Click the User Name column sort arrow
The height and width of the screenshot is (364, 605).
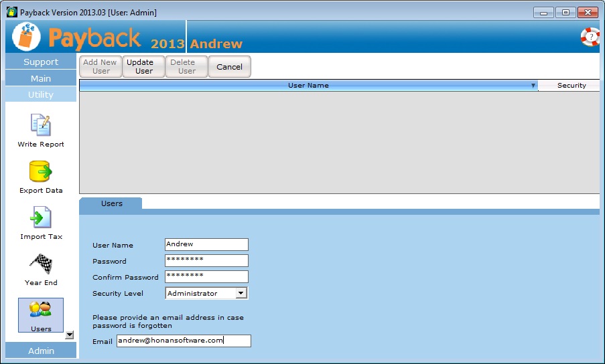point(533,86)
